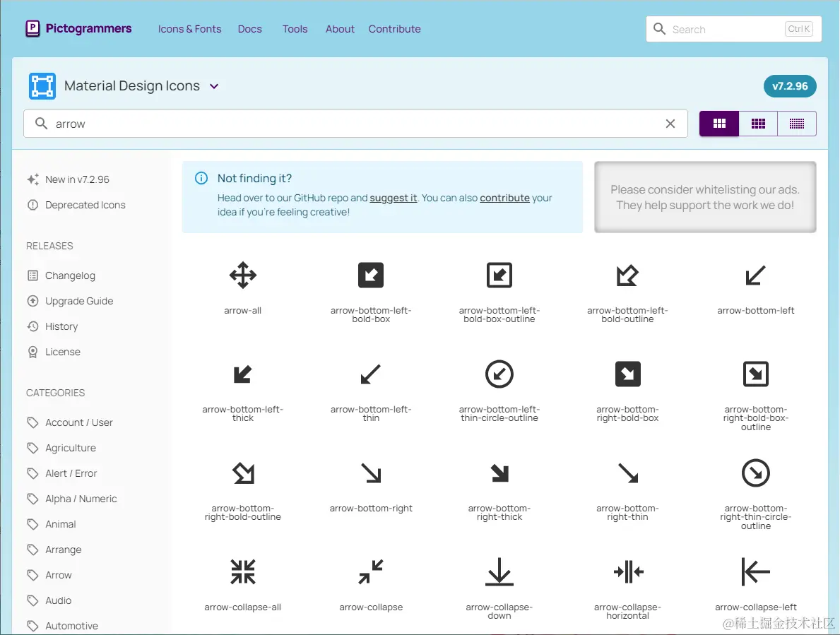Select the arrow-all icon
The height and width of the screenshot is (635, 840).
[243, 275]
